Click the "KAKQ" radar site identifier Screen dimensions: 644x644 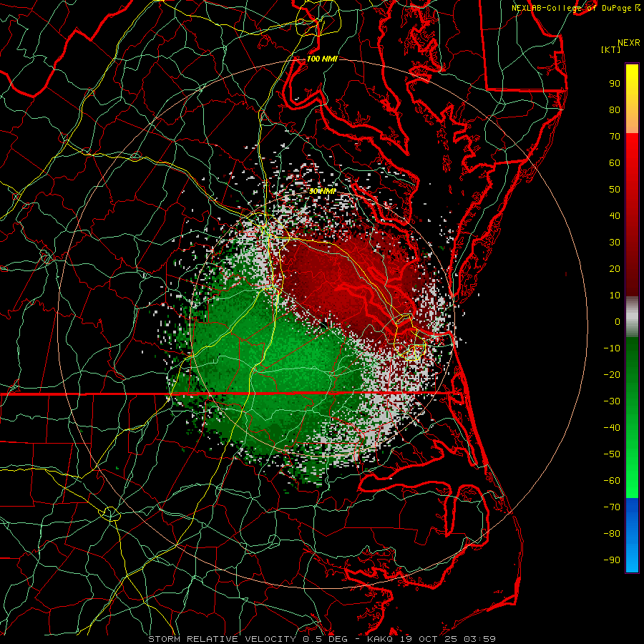[381, 639]
